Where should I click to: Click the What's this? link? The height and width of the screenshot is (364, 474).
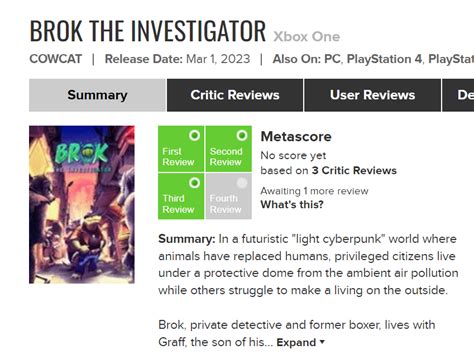click(292, 204)
